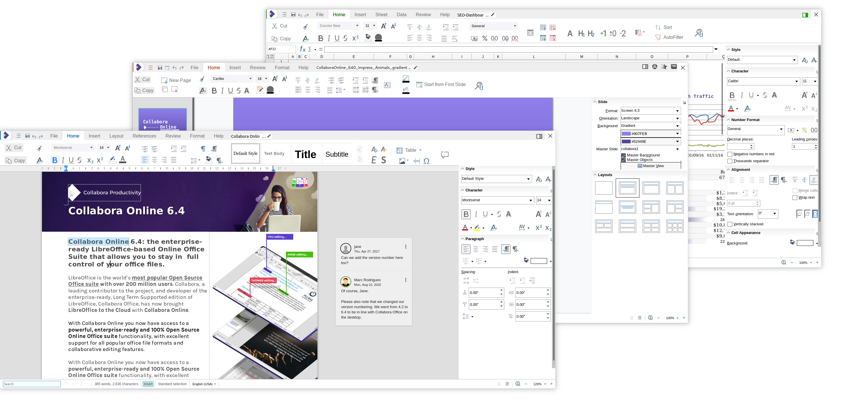Click Master View button in Impress sidebar
Screen dimensions: 868x404
[x=651, y=166]
